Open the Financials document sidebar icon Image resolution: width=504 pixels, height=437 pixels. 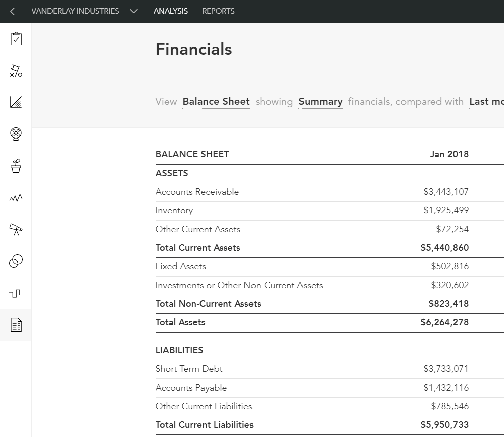(x=16, y=325)
